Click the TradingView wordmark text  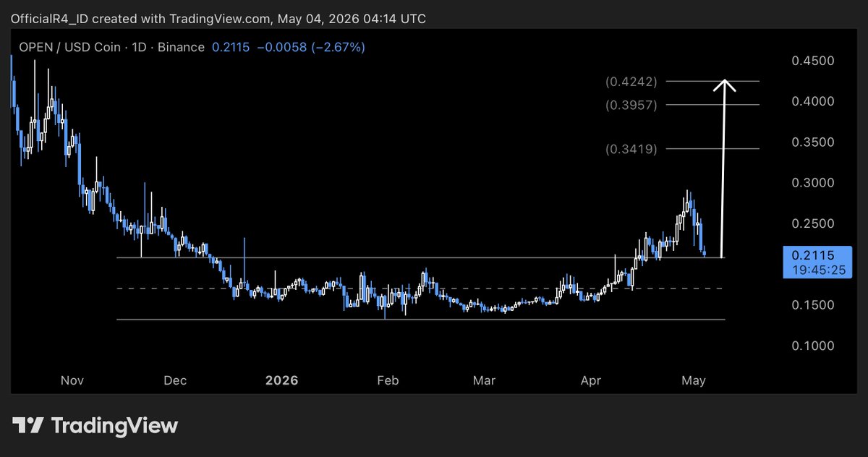pyautogui.click(x=114, y=426)
